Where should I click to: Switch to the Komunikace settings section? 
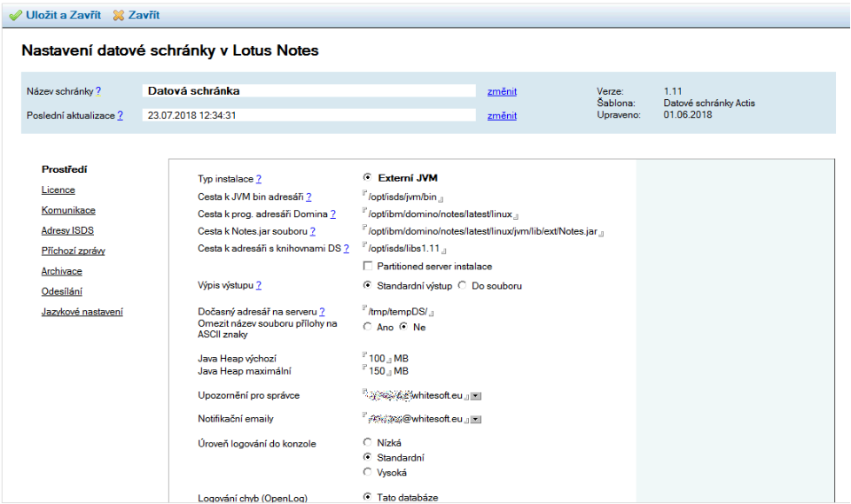pyautogui.click(x=68, y=210)
